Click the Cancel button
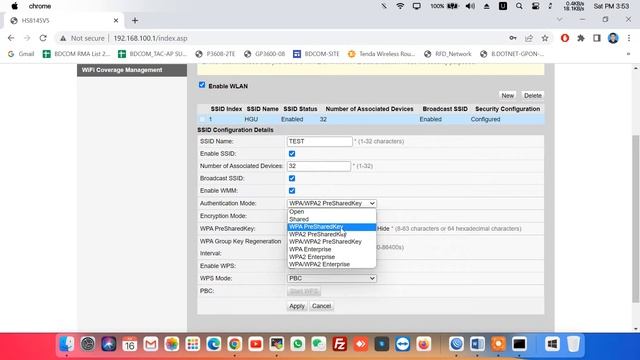Screen dimensions: 640x360 coord(321,306)
